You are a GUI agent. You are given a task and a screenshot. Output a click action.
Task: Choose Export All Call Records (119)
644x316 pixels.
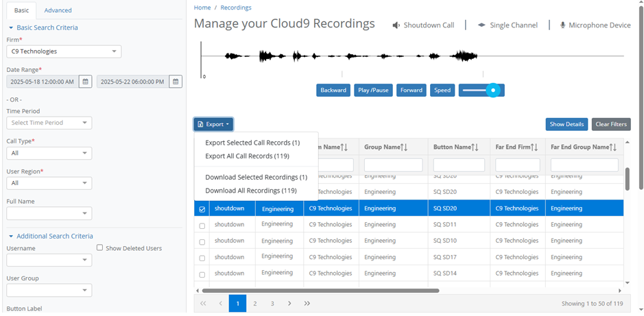(248, 156)
